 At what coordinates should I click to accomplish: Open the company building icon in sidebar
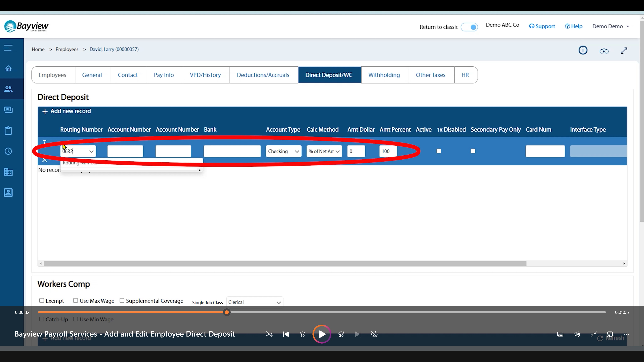tap(8, 172)
